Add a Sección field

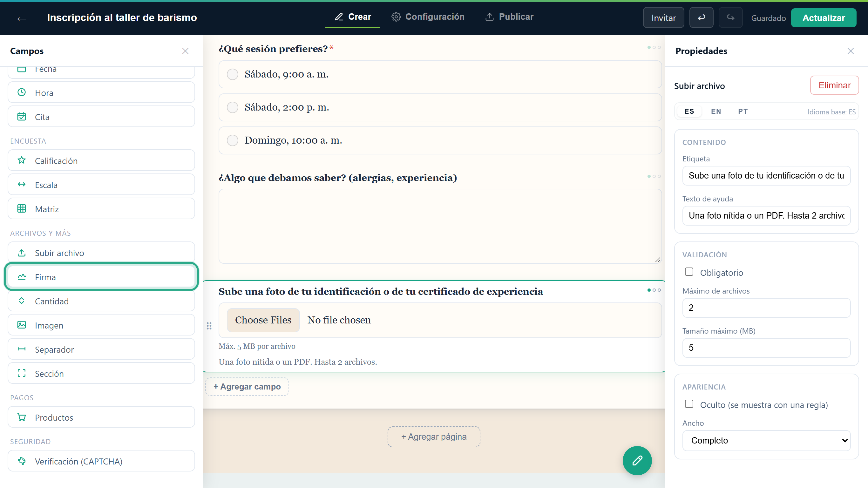(101, 373)
